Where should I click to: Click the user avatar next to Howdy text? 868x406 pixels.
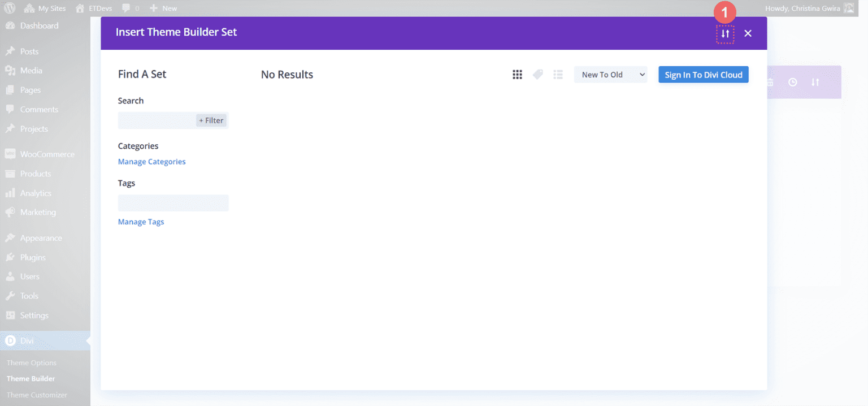(x=849, y=8)
